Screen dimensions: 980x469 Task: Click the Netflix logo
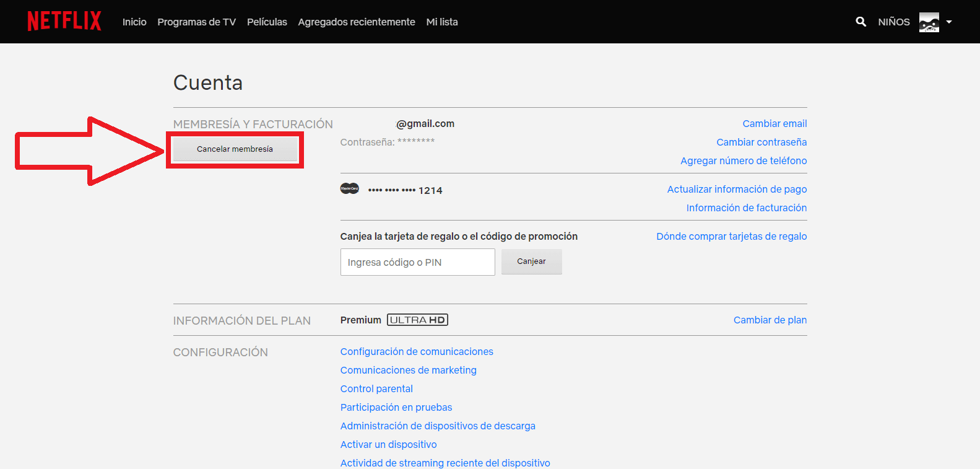64,21
